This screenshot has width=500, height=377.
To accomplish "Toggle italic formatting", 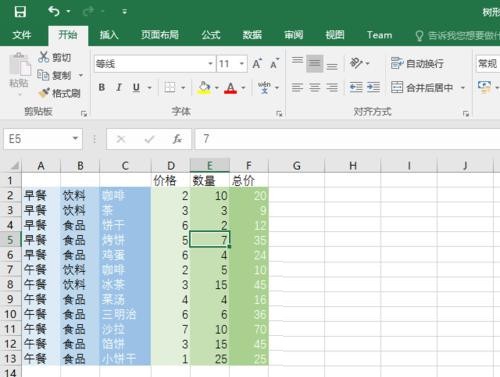I will click(x=119, y=88).
